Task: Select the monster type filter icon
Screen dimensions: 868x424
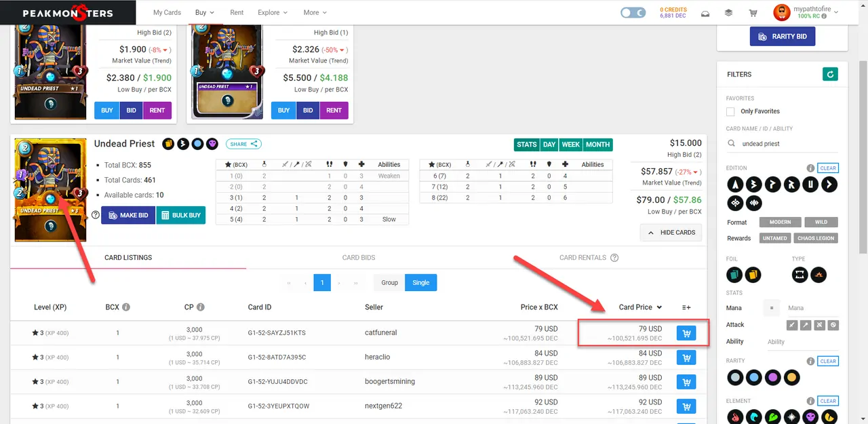Action: click(x=800, y=275)
